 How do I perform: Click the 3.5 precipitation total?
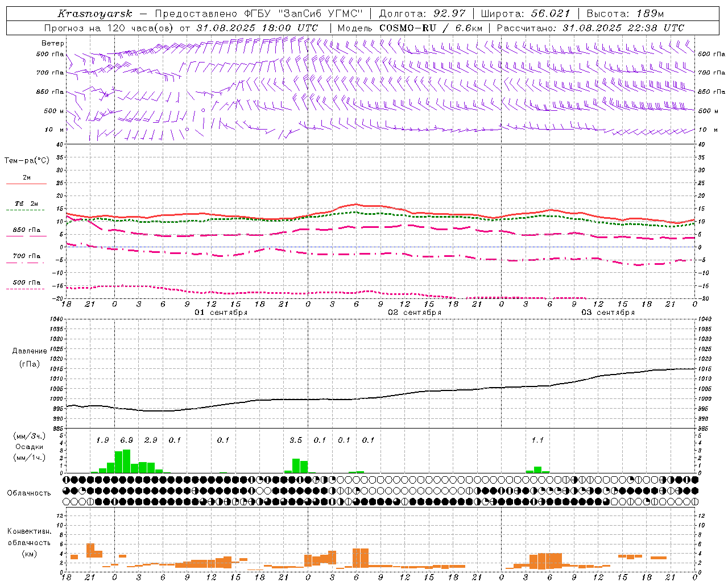pos(296,440)
